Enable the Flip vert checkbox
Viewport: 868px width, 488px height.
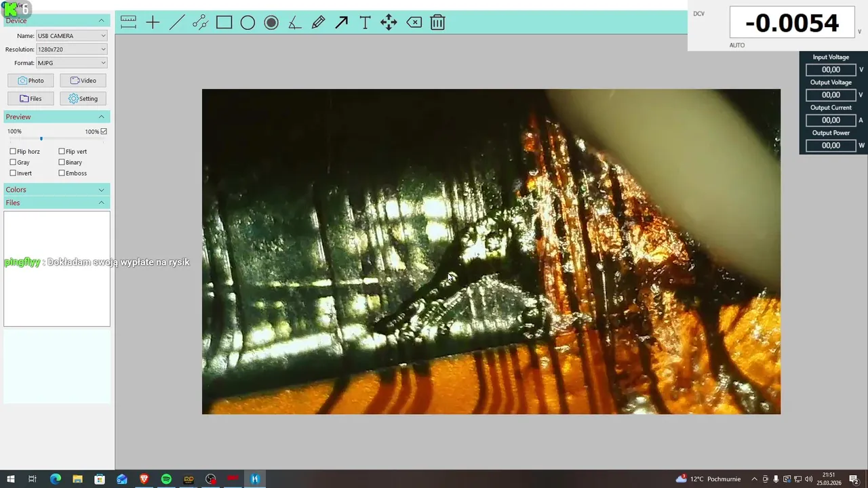[x=62, y=152]
